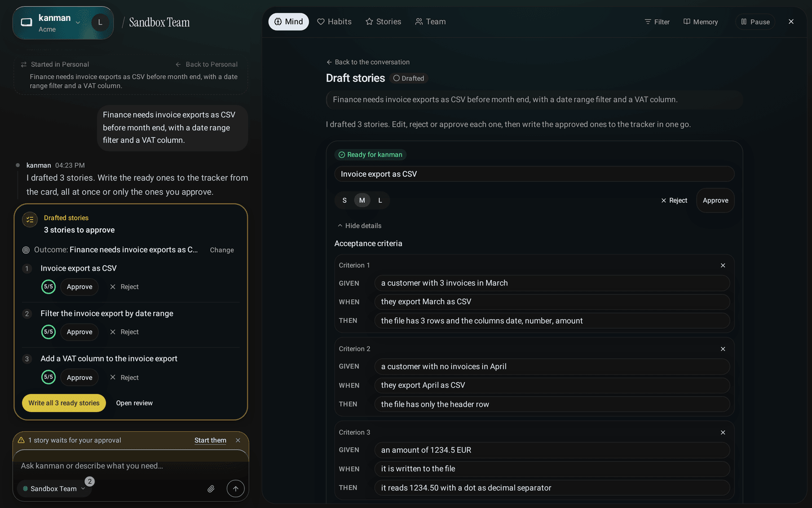Screen dimensions: 812x508
Task: Remove Criterion 1
Action: (x=723, y=265)
